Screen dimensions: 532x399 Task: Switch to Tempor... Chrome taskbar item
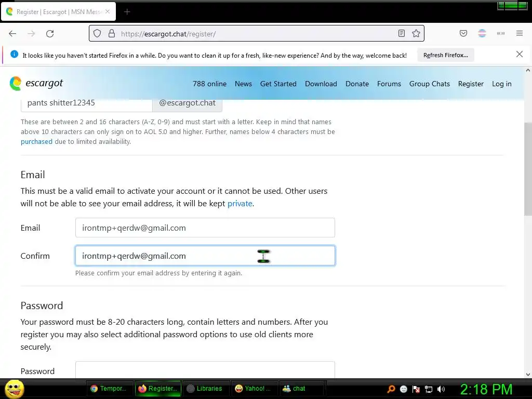click(x=109, y=389)
